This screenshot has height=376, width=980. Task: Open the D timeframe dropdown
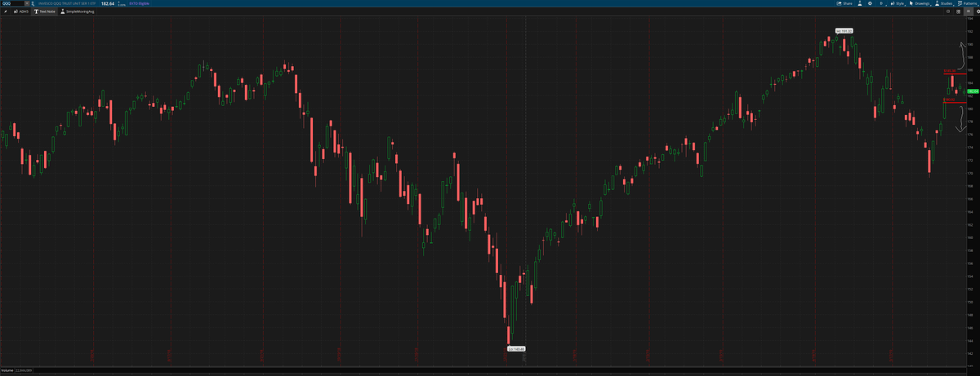882,3
